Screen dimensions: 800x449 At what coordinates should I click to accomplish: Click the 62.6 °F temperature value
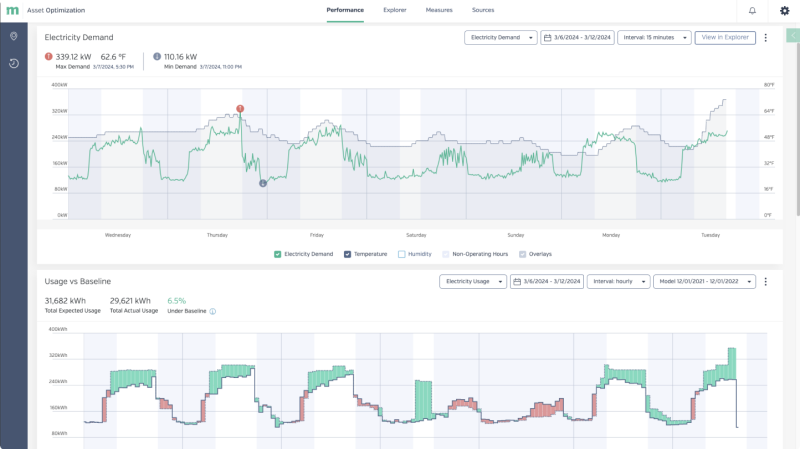(x=113, y=57)
